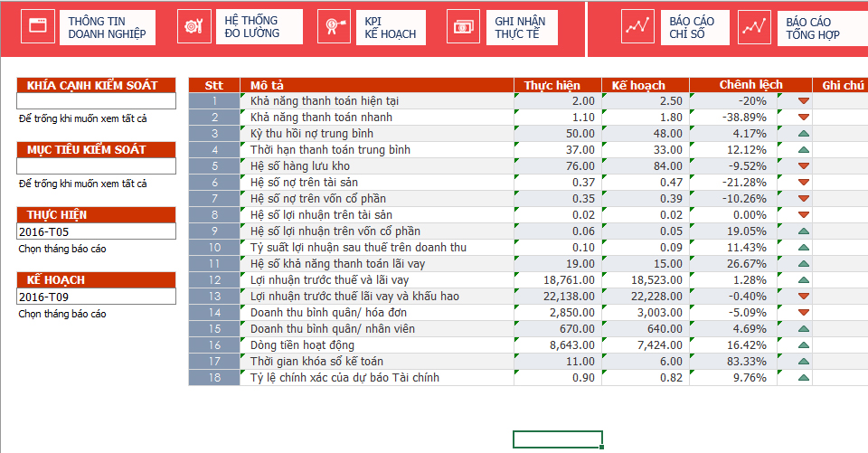This screenshot has width=868, height=453.
Task: Click the Chênh lệch column header
Action: point(750,85)
